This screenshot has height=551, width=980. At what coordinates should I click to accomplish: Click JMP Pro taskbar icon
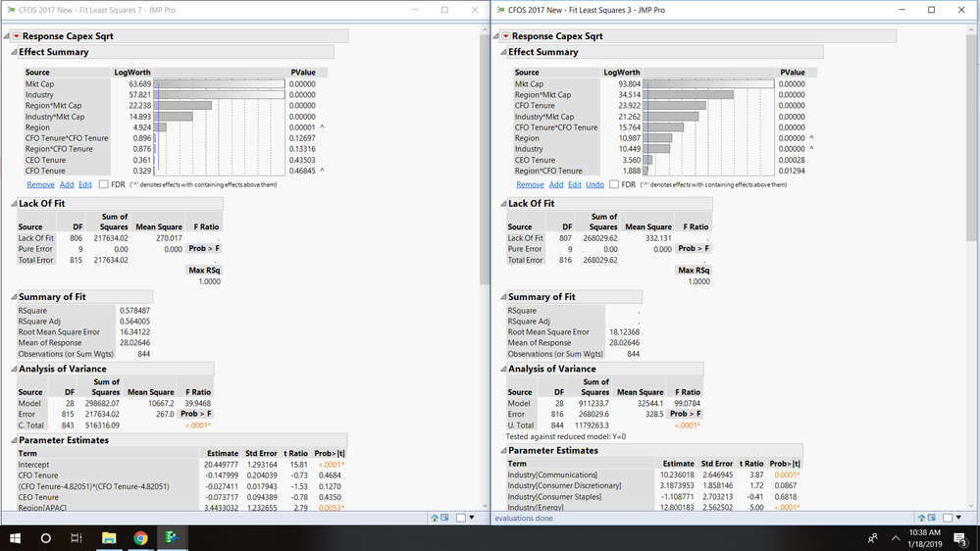(x=172, y=538)
